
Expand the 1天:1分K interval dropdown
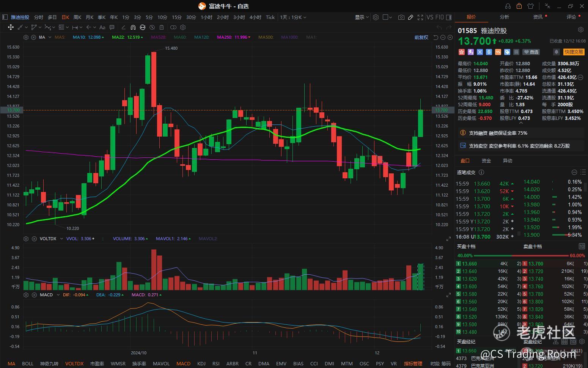click(x=293, y=17)
